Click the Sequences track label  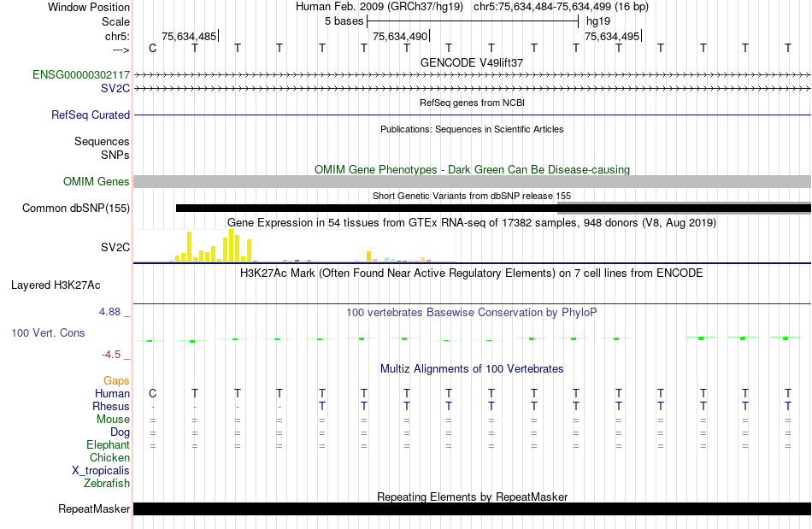pyautogui.click(x=102, y=141)
